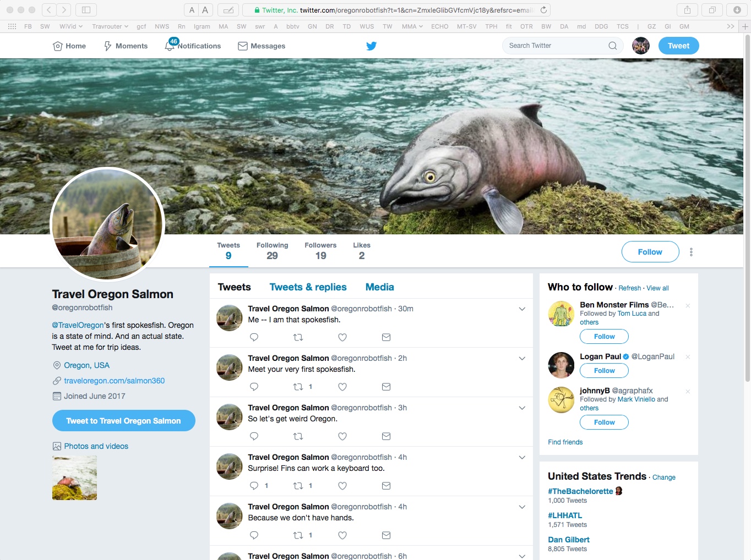The width and height of the screenshot is (751, 560).
Task: Reply to "I am that spokesfish" tweet
Action: point(254,337)
